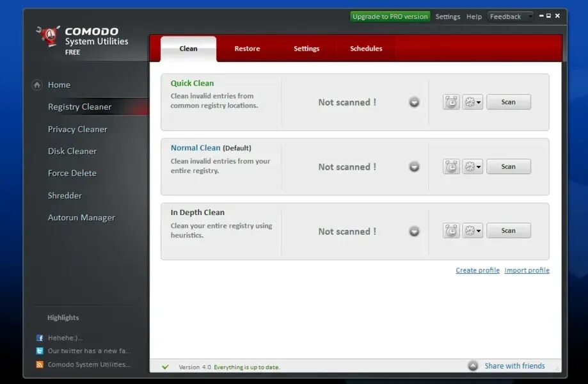This screenshot has height=384, width=588.
Task: Click the Home icon in sidebar
Action: pos(36,85)
